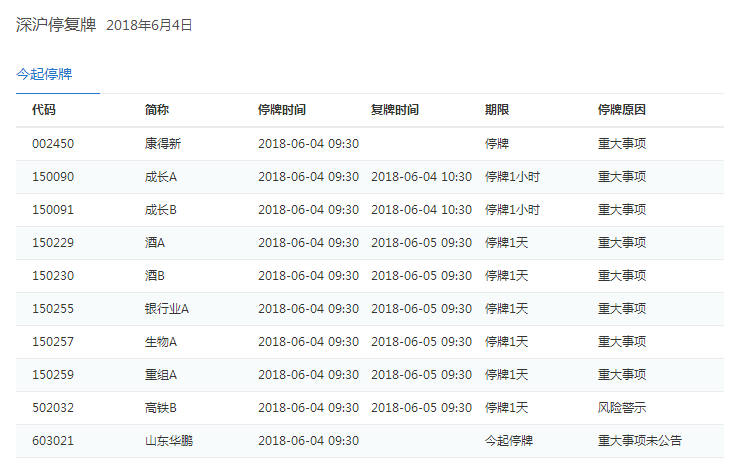Select fund name 银行业A
Screen dimensions: 732x470
click(167, 309)
